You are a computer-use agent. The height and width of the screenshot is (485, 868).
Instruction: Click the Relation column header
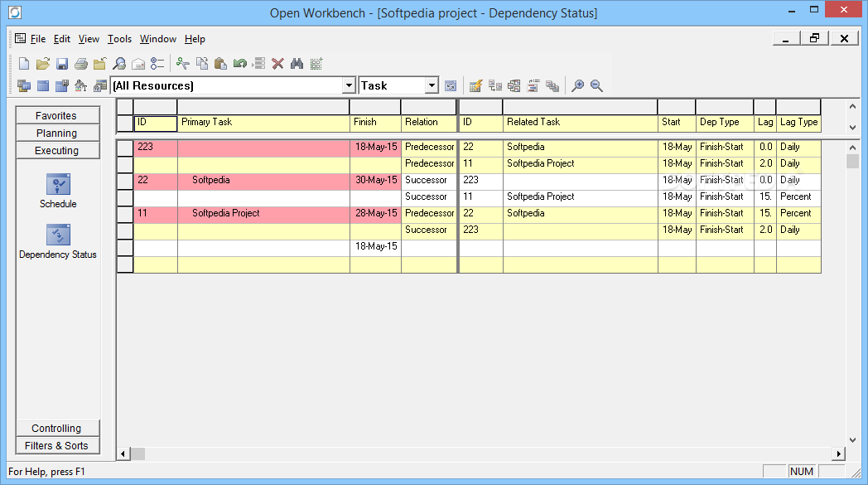[428, 123]
